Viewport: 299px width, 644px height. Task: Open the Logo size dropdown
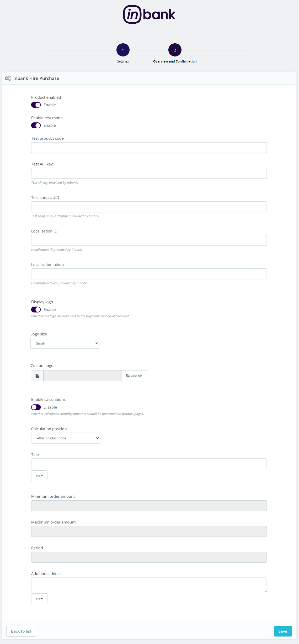tap(65, 343)
